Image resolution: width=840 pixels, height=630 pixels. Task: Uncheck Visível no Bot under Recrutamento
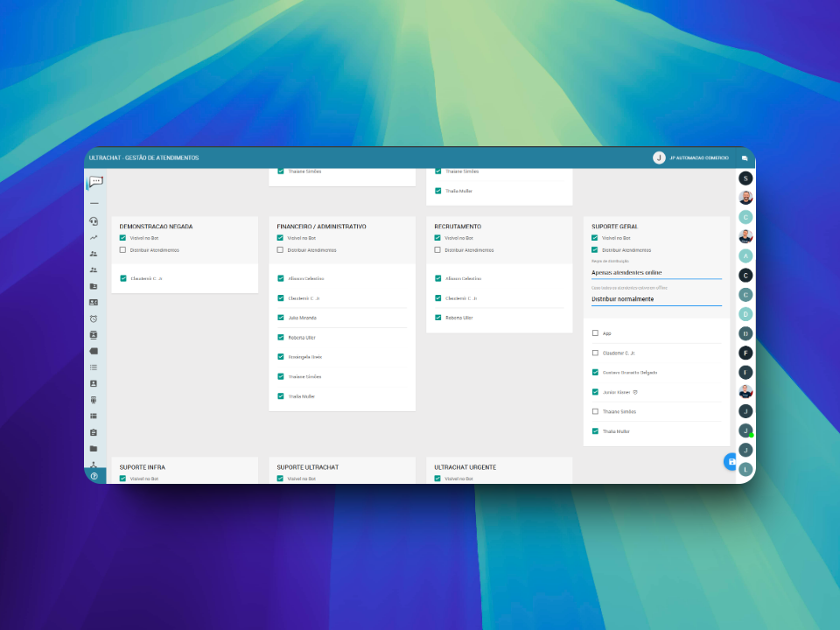[x=438, y=238]
